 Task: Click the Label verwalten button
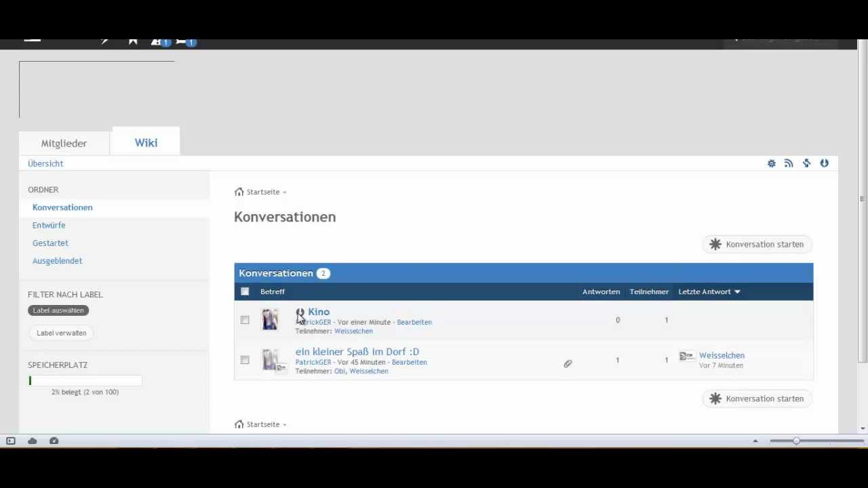[x=61, y=333]
